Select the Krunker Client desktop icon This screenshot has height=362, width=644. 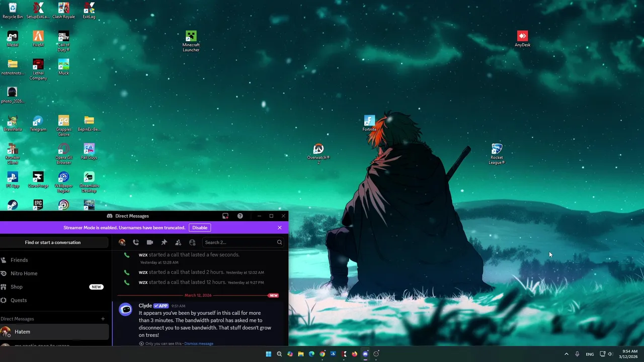tap(13, 154)
